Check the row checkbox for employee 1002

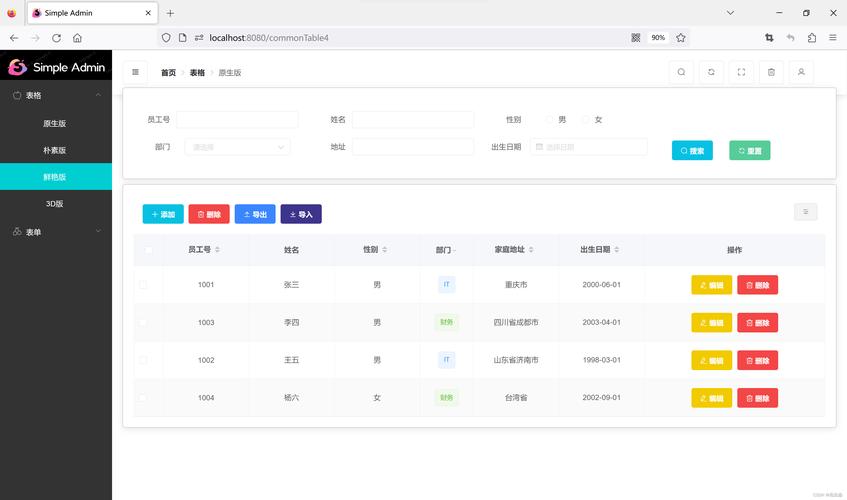[x=143, y=360]
